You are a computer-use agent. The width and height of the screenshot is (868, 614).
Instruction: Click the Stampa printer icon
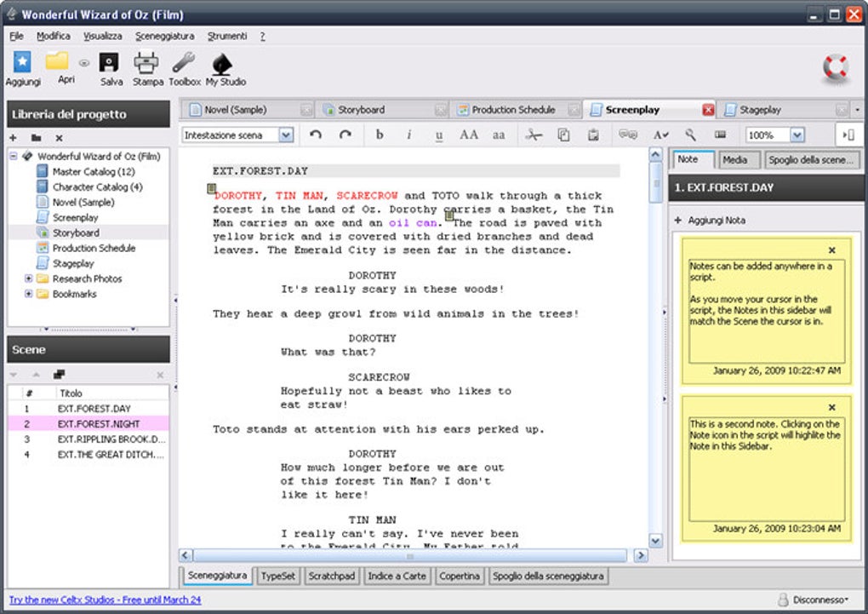[x=146, y=63]
